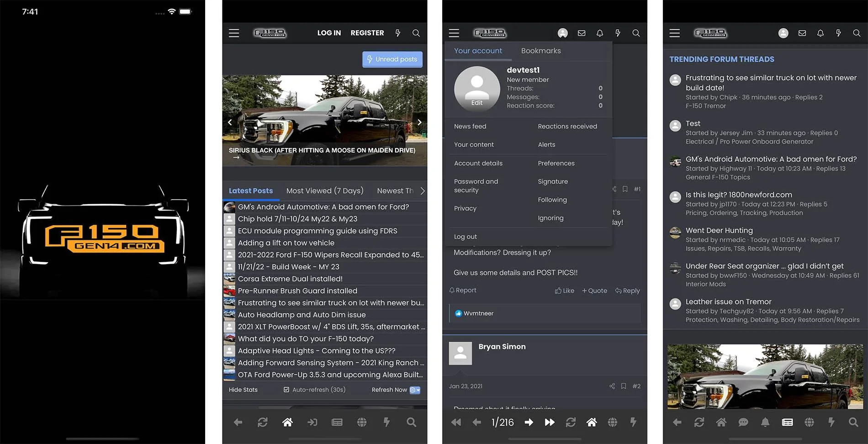Click the Unread posts button
868x444 pixels.
(x=392, y=59)
